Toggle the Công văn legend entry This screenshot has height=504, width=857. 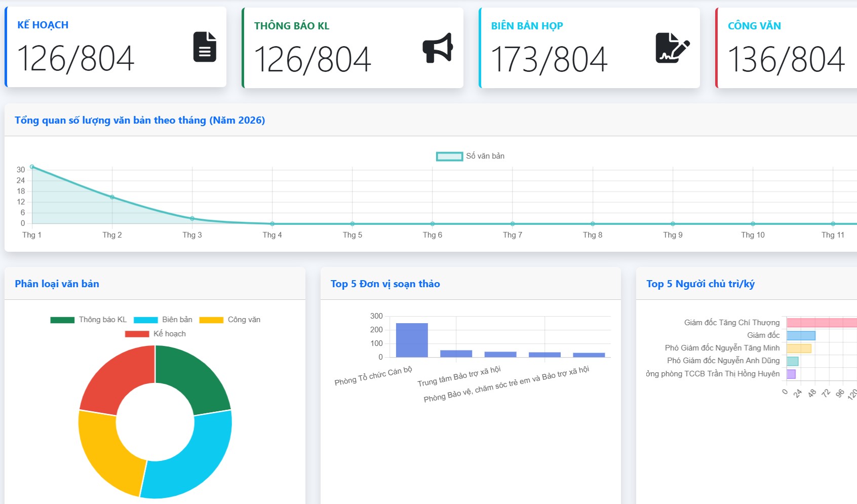[230, 320]
